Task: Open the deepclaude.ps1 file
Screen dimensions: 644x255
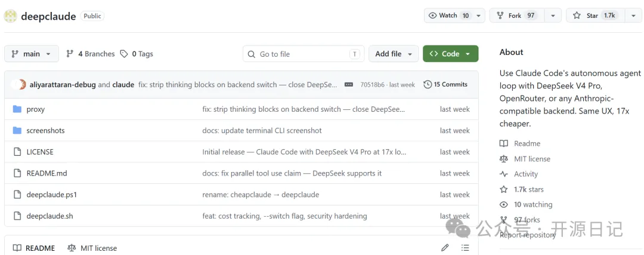Action: tap(52, 195)
